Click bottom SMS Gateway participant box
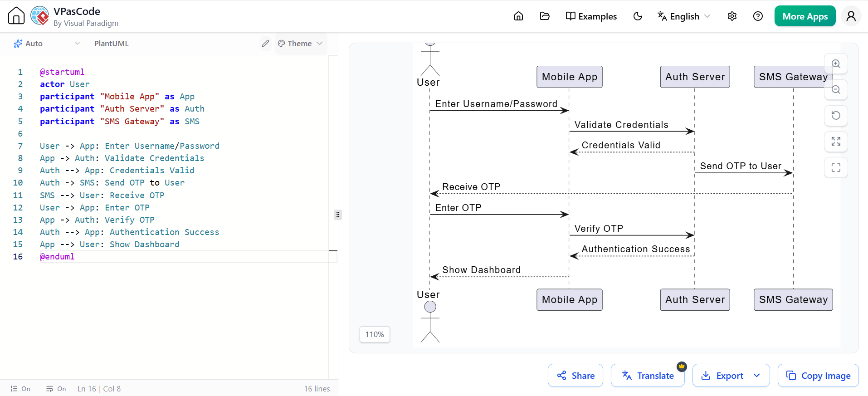868x396 pixels. click(x=793, y=300)
